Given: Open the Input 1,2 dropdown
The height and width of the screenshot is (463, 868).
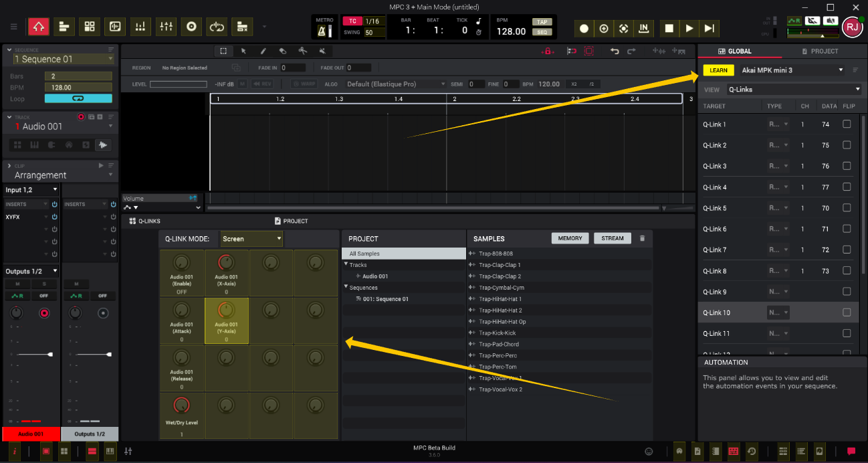Looking at the screenshot, I should [31, 190].
